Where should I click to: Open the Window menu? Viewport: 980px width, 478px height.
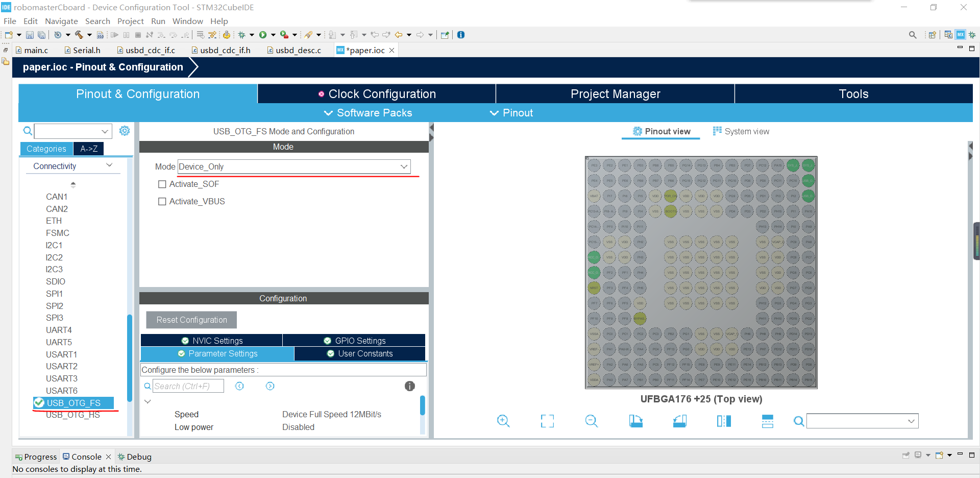(187, 21)
